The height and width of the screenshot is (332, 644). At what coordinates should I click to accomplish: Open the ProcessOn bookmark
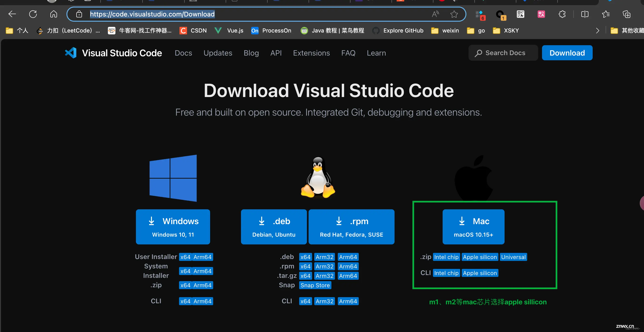point(271,30)
